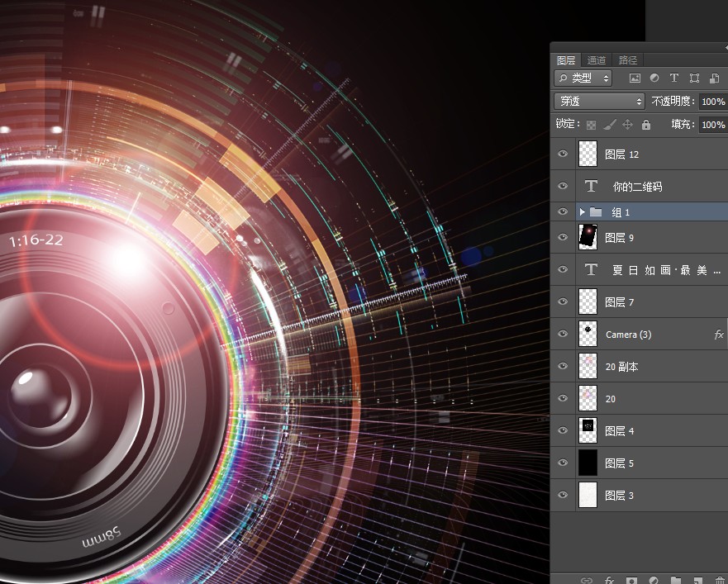
Task: Toggle visibility of 你的二维码 layer
Action: click(x=563, y=186)
